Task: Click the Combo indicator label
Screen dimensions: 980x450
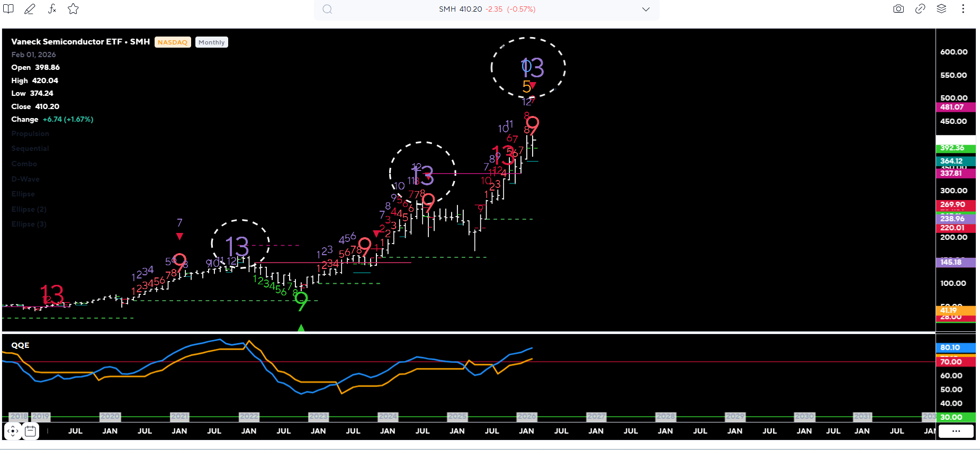Action: tap(24, 164)
